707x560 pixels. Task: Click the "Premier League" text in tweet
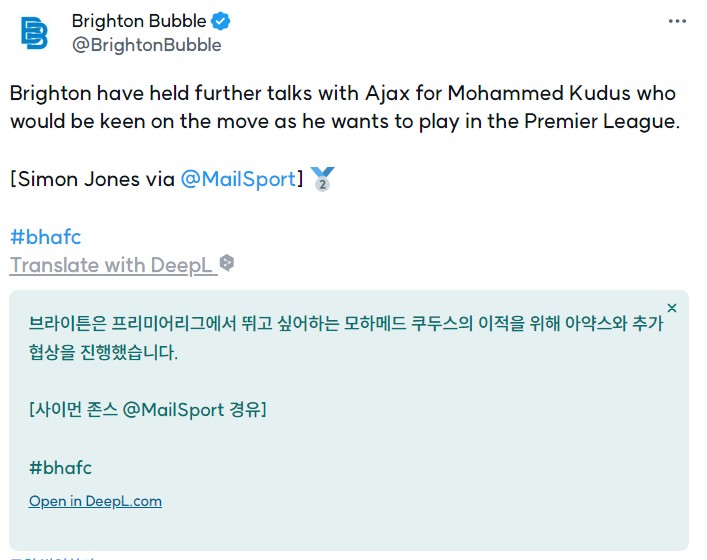tap(602, 121)
